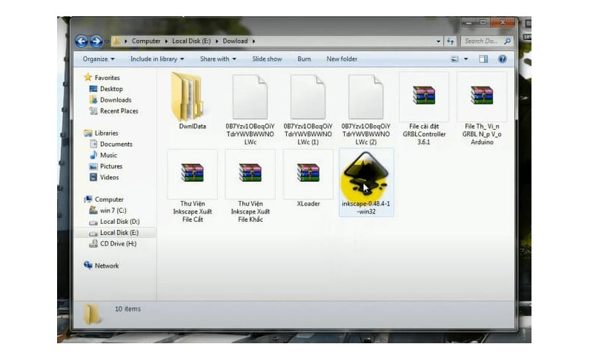Screen dimensions: 593x364
Task: Toggle the preview pane button
Action: pyautogui.click(x=483, y=59)
